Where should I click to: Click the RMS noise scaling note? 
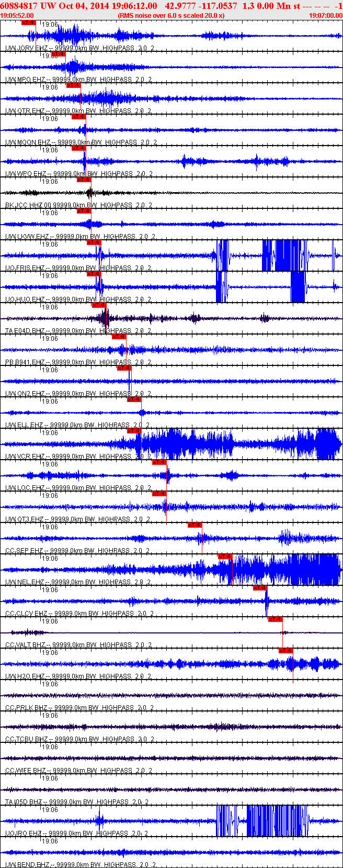coord(171,16)
